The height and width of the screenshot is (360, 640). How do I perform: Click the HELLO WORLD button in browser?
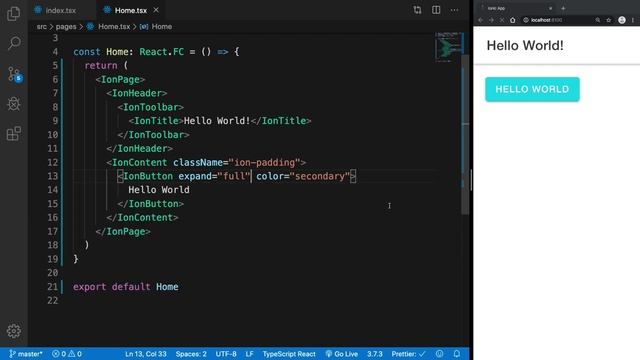(x=532, y=89)
